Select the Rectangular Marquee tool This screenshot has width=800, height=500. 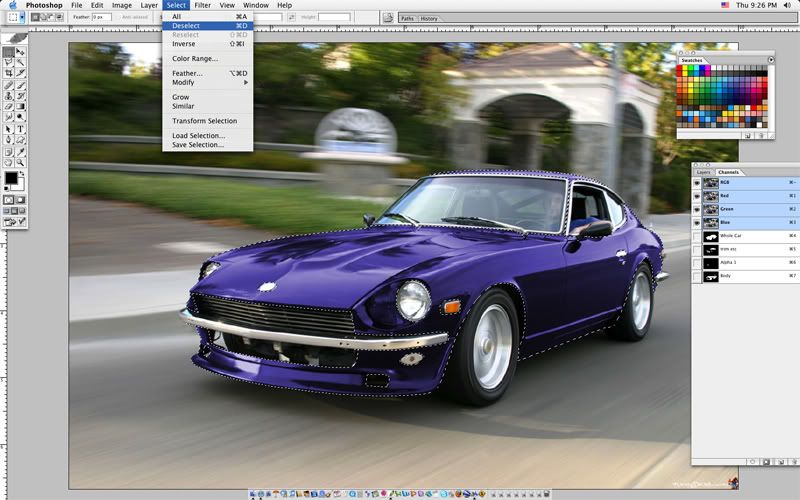9,51
